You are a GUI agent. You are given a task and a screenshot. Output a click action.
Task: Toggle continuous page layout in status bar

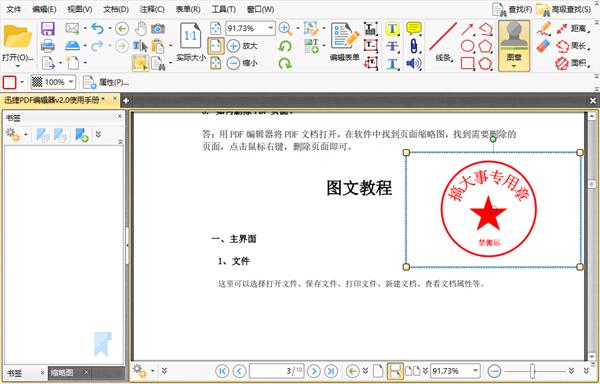pos(395,371)
